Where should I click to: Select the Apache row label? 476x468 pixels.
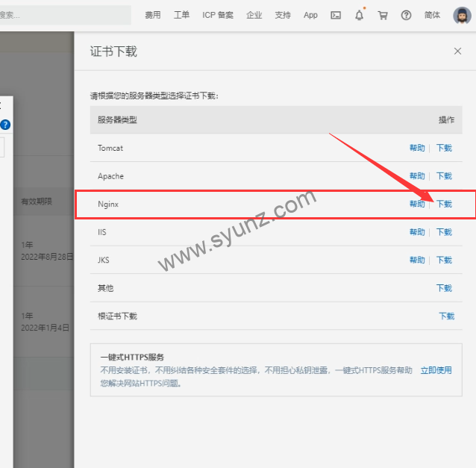click(x=110, y=176)
